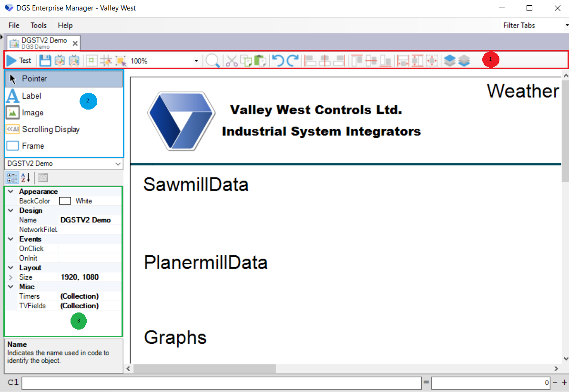
Task: Switch properties to Categorized view
Action: pyautogui.click(x=12, y=178)
